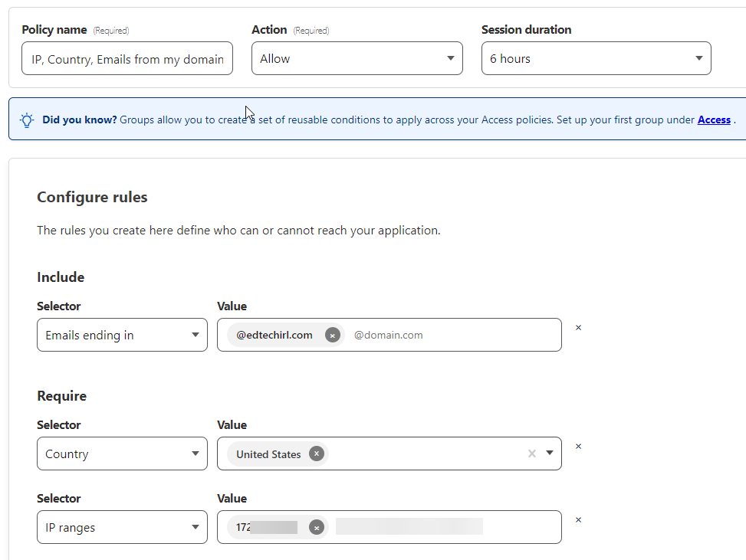This screenshot has width=746, height=560.
Task: Delete the Emails ending in include rule
Action: pos(578,327)
